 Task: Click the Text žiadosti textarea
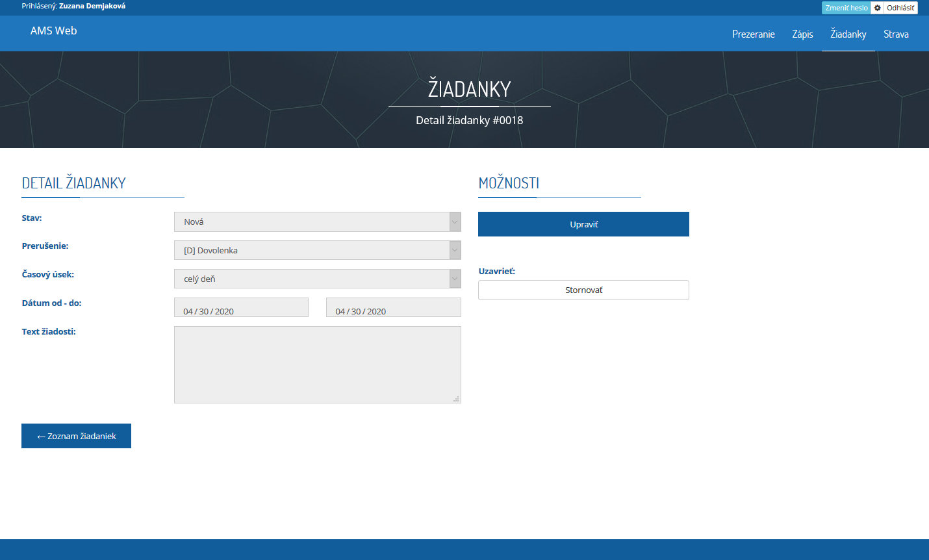[x=318, y=364]
